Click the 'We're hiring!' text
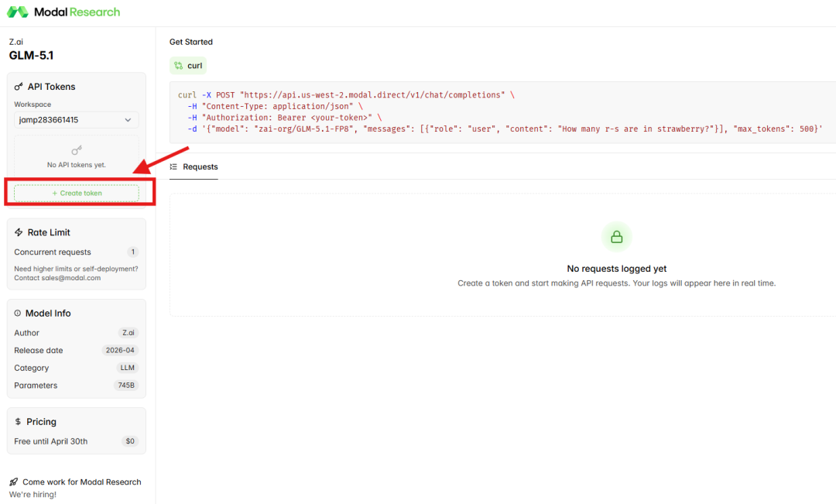The width and height of the screenshot is (836, 504). (33, 495)
